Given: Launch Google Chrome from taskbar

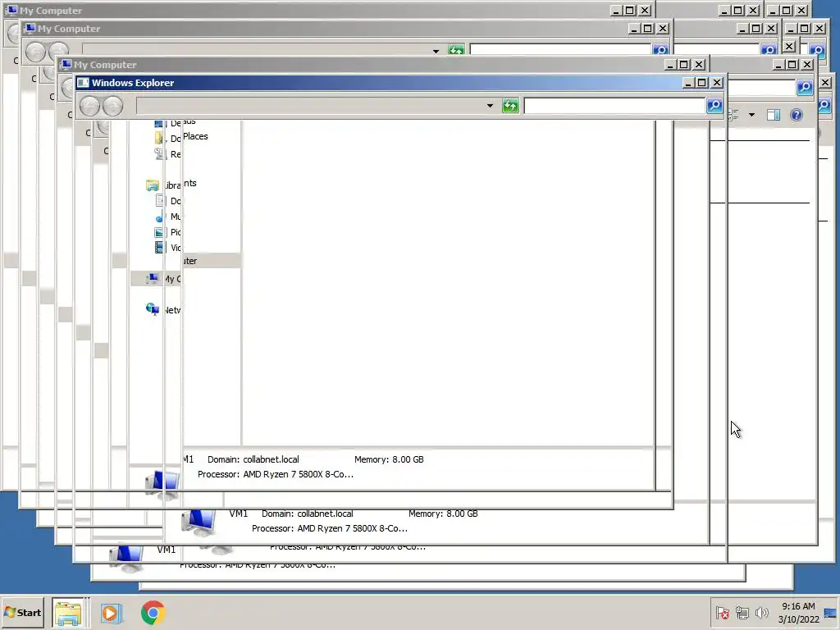Looking at the screenshot, I should coord(153,613).
